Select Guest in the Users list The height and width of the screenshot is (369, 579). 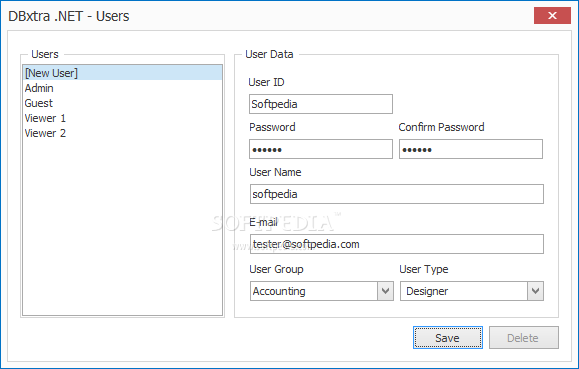[x=123, y=103]
